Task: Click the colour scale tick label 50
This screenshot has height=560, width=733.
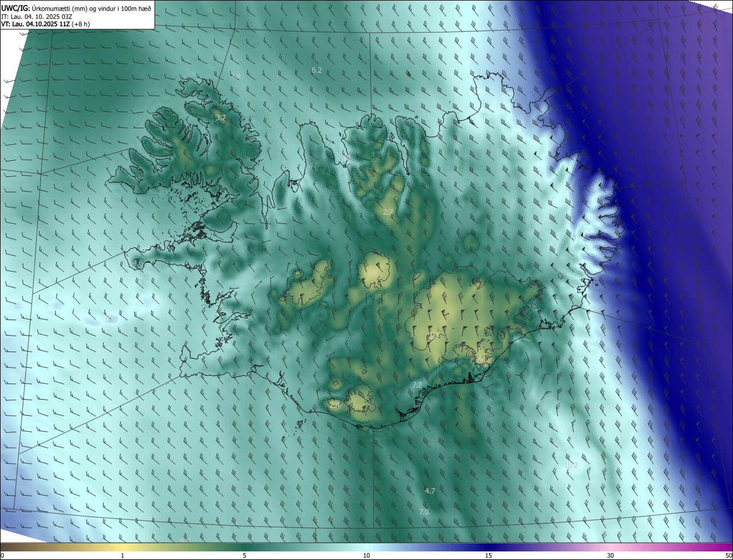Action: (728, 555)
